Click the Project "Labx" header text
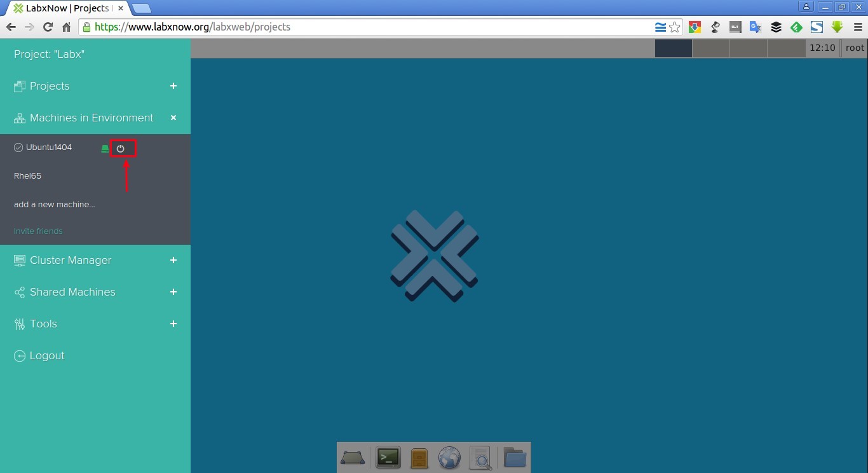 (49, 54)
